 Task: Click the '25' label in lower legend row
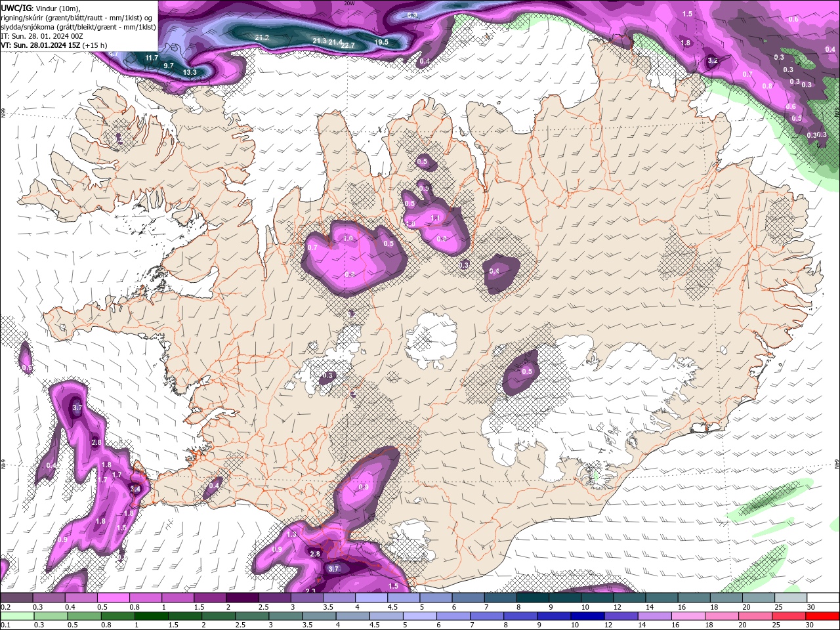point(776,625)
